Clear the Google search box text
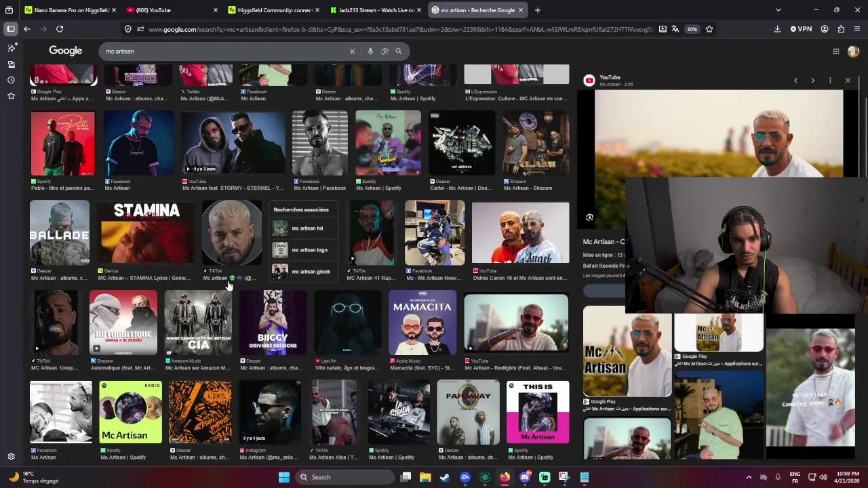 tap(352, 52)
